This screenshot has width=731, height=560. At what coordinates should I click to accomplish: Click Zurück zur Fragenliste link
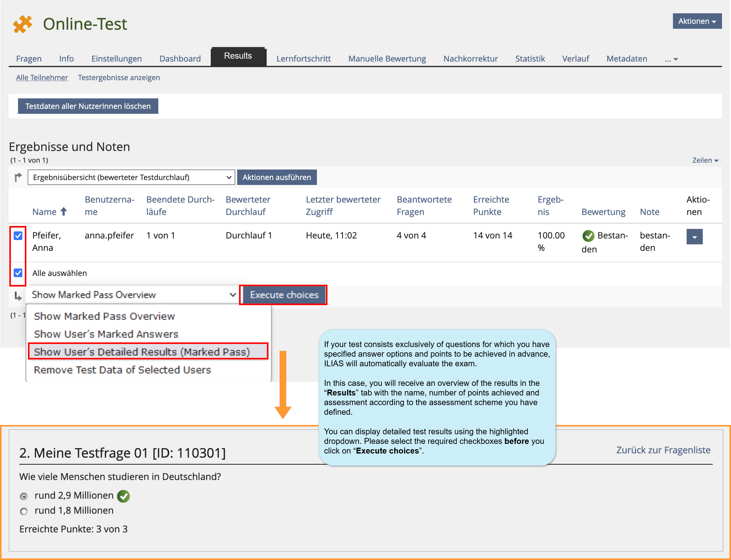click(663, 450)
